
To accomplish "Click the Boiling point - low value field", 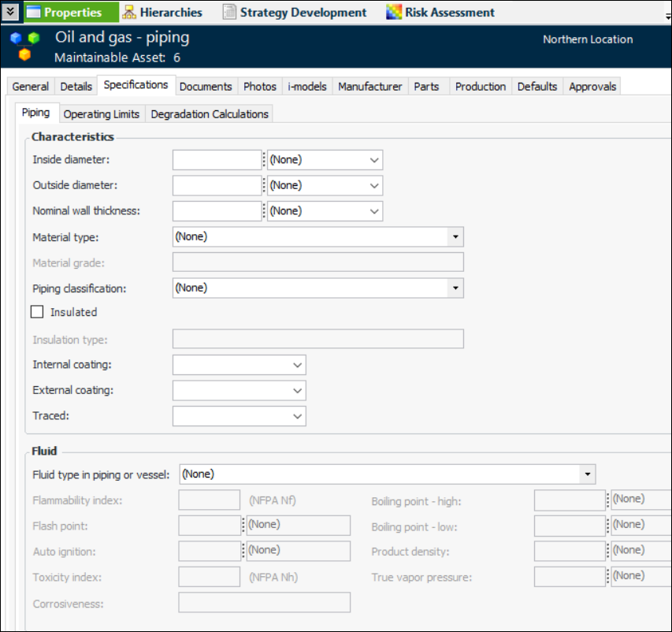I will point(570,526).
